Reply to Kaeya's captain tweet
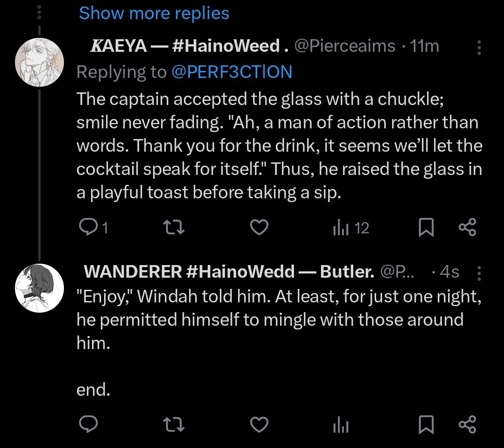 [93, 227]
